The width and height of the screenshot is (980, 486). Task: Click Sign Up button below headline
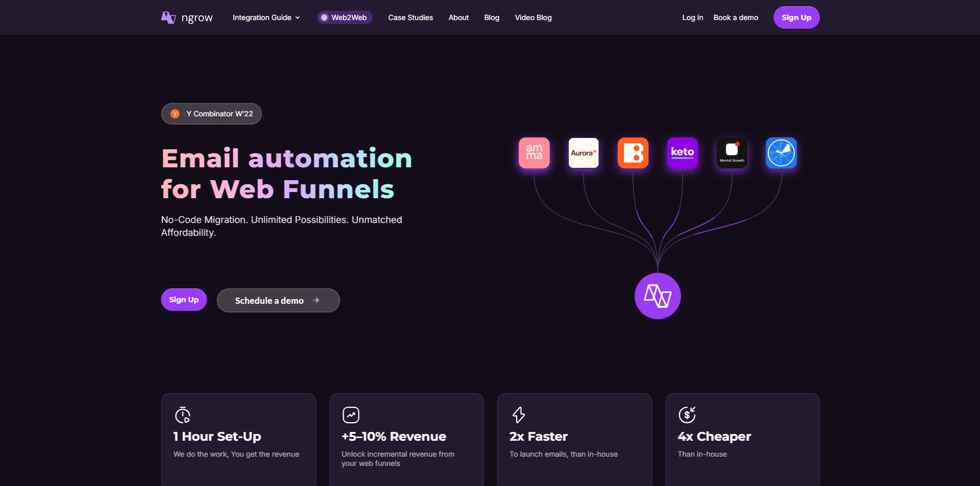click(x=184, y=300)
